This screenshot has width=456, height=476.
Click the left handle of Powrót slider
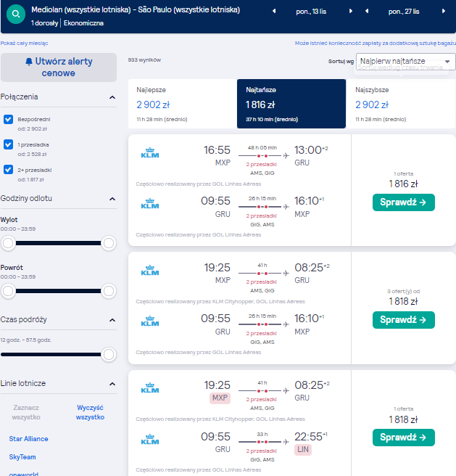(x=8, y=291)
